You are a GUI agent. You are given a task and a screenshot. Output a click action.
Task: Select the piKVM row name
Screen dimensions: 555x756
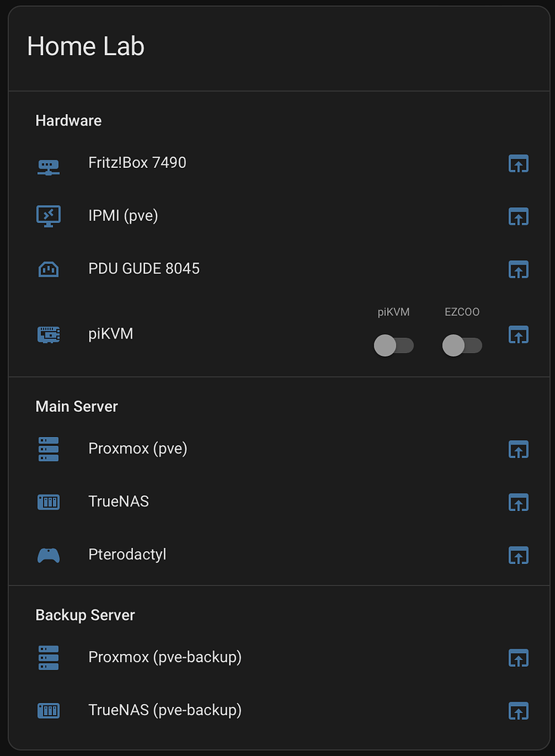pyautogui.click(x=111, y=334)
